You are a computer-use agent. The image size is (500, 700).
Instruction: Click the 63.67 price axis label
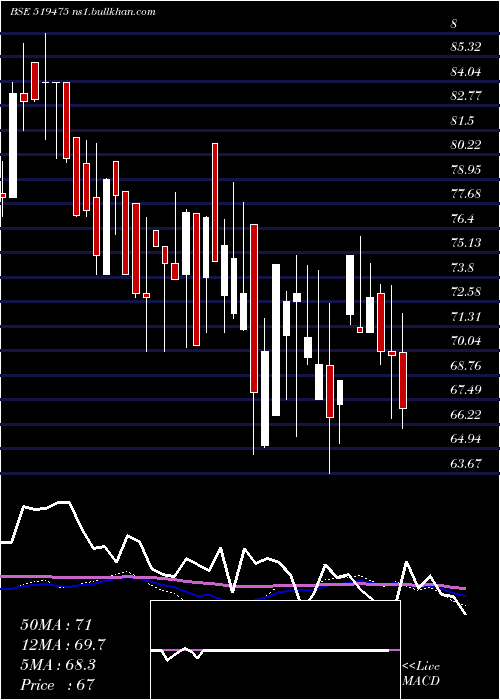(466, 463)
